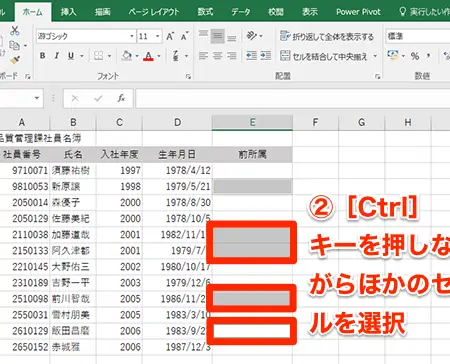This screenshot has width=450, height=364.
Task: Increase font size with large A icon
Action: (x=170, y=36)
